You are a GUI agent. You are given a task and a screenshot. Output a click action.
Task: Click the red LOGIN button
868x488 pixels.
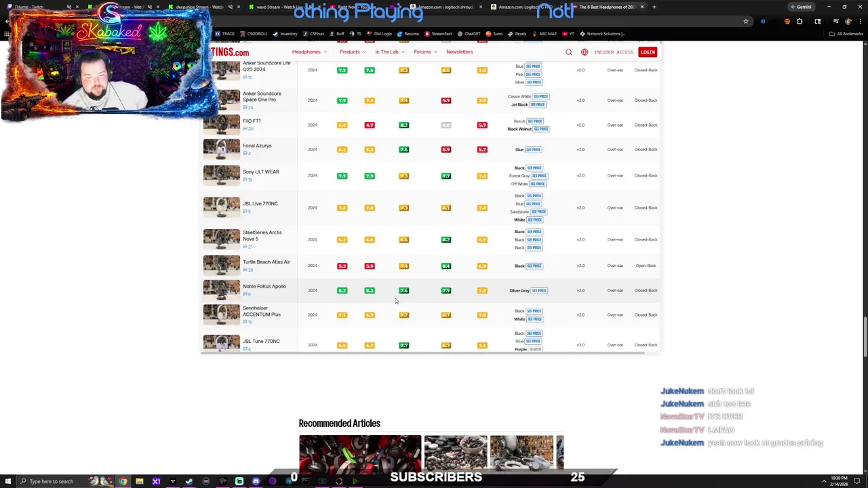(648, 52)
